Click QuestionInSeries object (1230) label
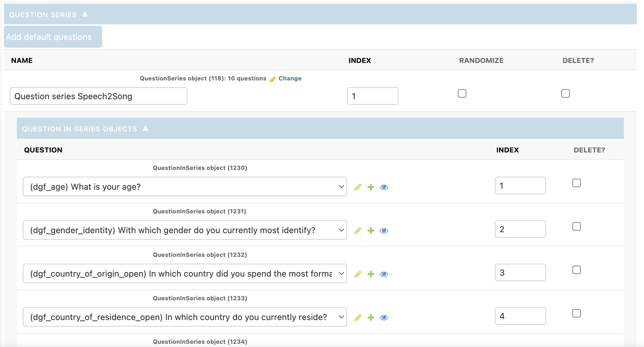This screenshot has height=347, width=644. click(200, 168)
